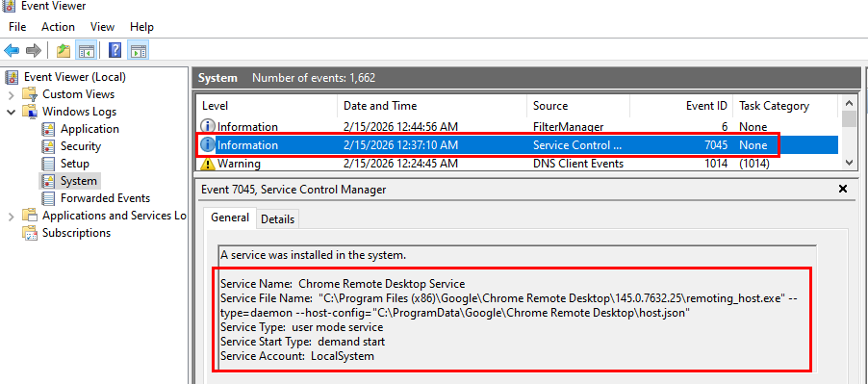The image size is (868, 384).
Task: Click 'A service was installed in the system.' text
Action: point(314,255)
